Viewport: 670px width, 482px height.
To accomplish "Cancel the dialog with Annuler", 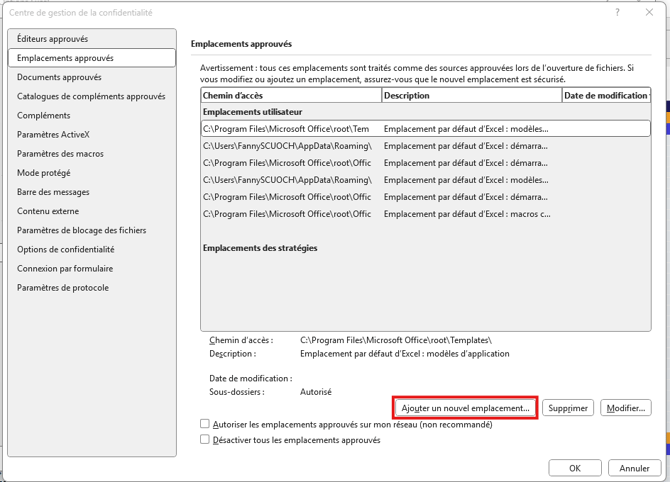I will (x=634, y=468).
